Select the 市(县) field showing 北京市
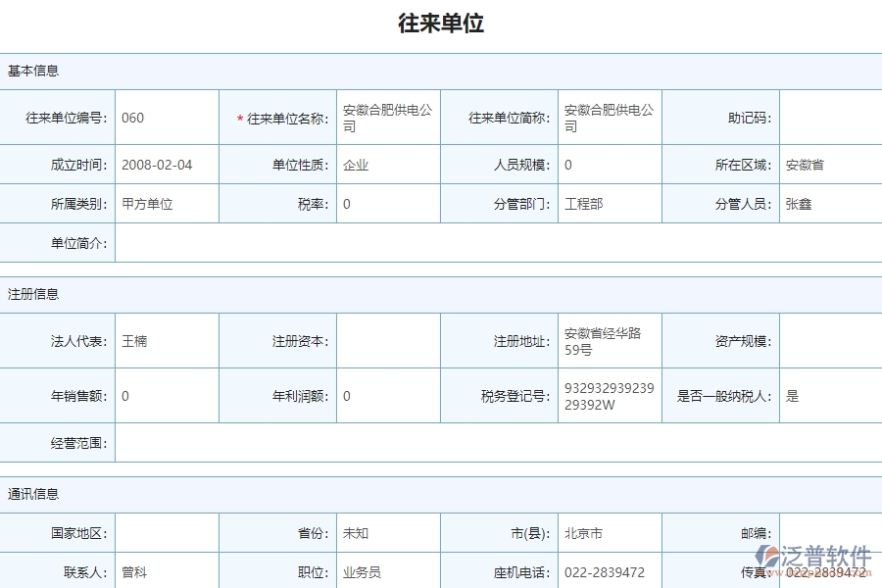The image size is (882, 588). coord(610,532)
